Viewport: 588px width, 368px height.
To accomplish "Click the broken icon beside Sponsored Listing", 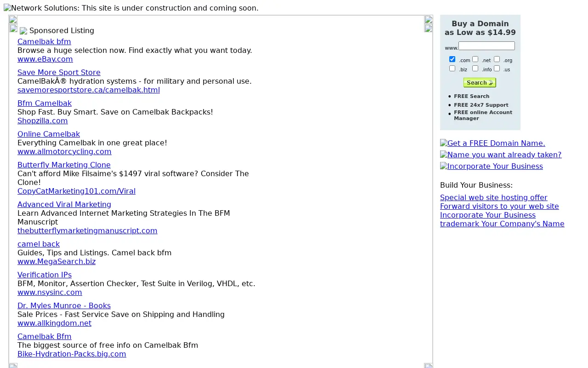I will coord(23,31).
